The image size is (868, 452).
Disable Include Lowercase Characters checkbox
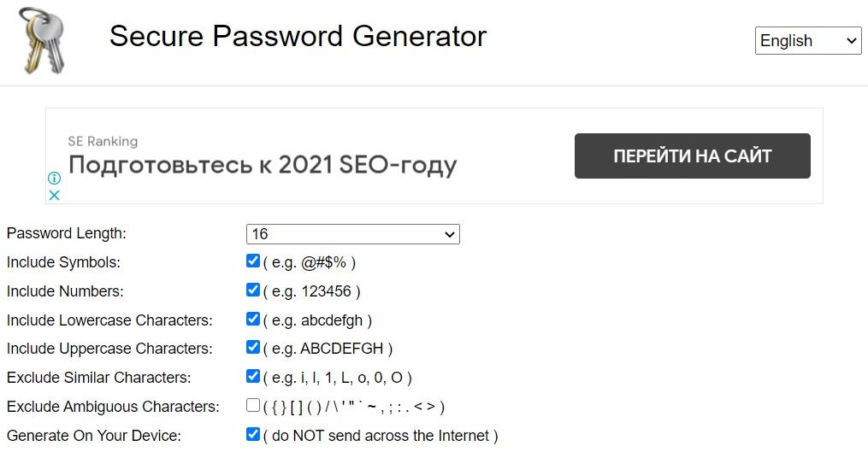(253, 320)
